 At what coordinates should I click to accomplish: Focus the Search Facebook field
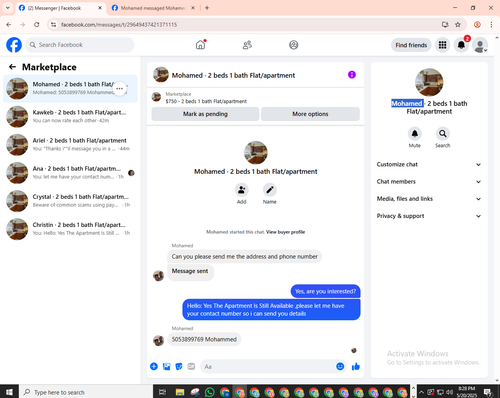coord(80,45)
